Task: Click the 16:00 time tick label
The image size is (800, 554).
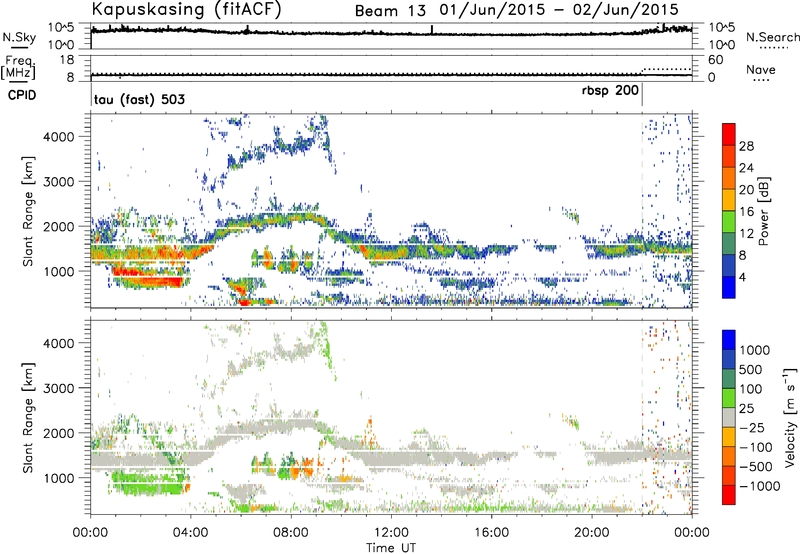Action: point(491,533)
